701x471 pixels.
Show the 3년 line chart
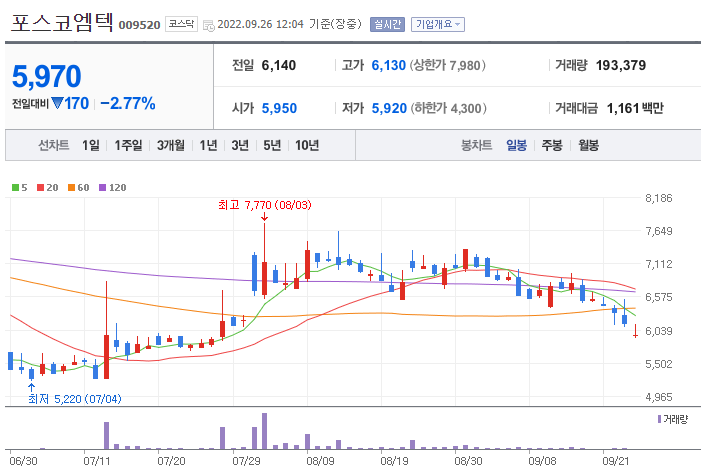[x=240, y=145]
